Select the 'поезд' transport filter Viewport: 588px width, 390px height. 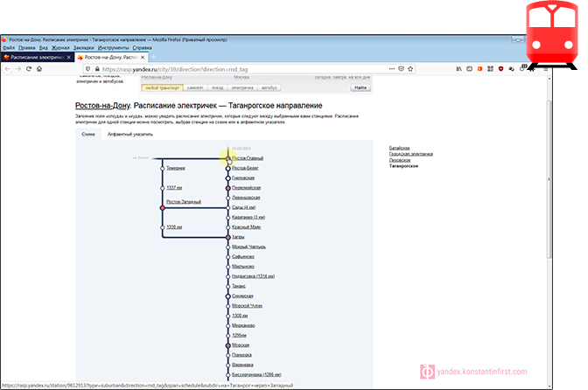[x=218, y=87]
